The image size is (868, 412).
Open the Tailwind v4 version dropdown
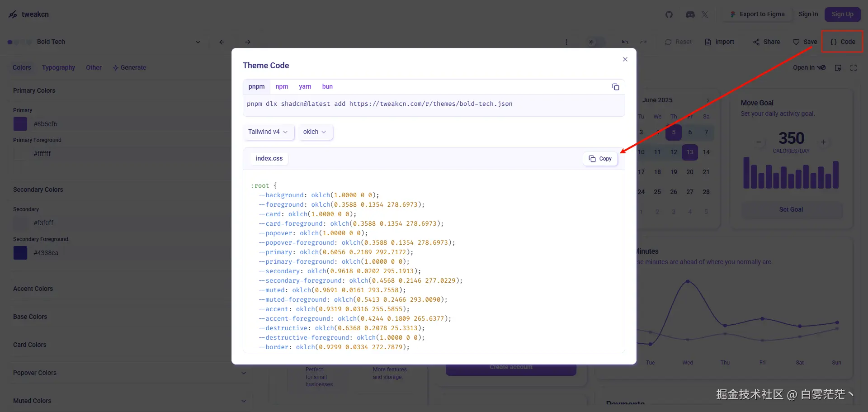point(268,132)
